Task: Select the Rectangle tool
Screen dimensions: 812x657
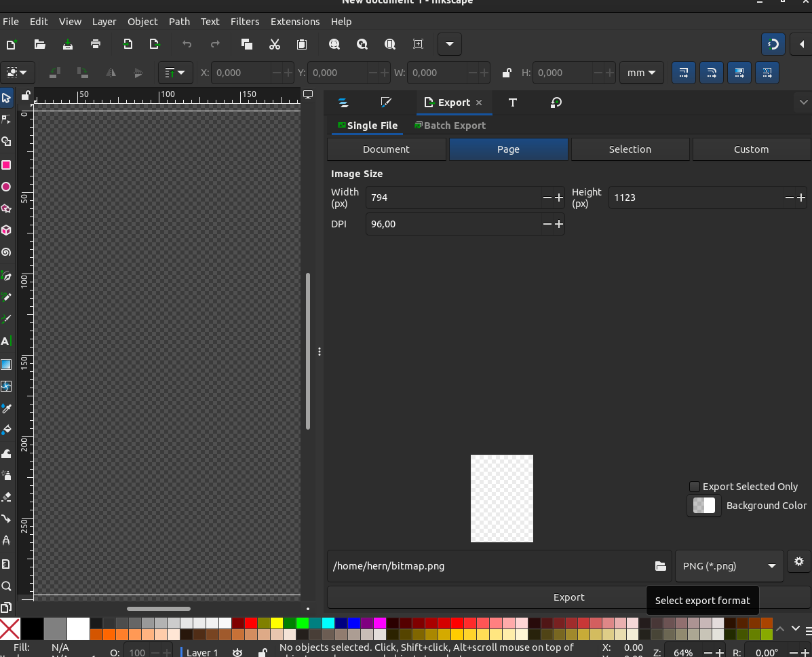Action: point(6,165)
